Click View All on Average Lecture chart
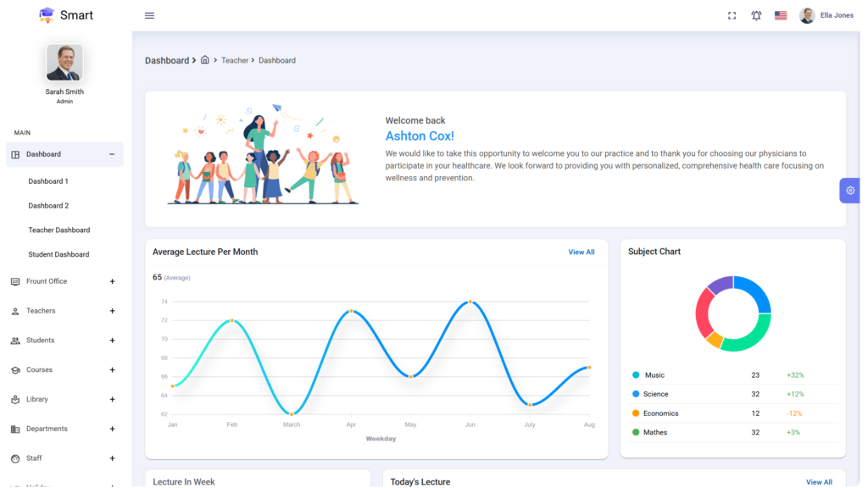 (581, 252)
